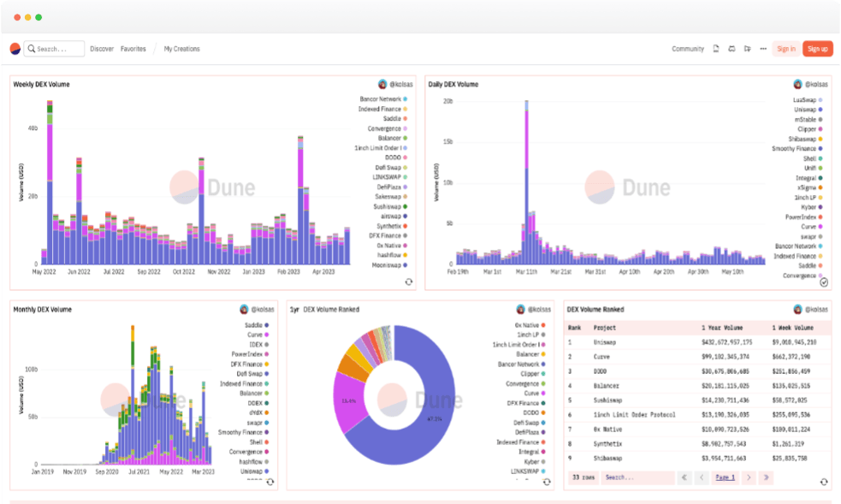Click the Sign in button
The image size is (841, 504).
click(x=785, y=49)
